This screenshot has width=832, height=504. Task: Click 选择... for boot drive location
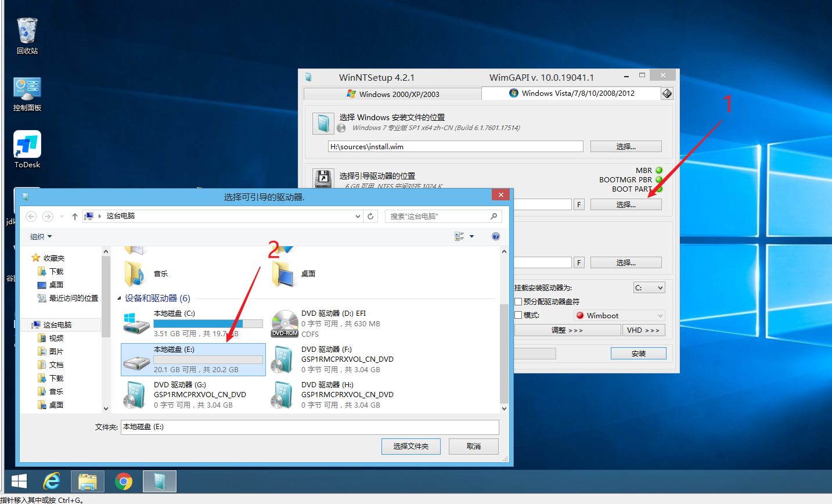point(626,204)
